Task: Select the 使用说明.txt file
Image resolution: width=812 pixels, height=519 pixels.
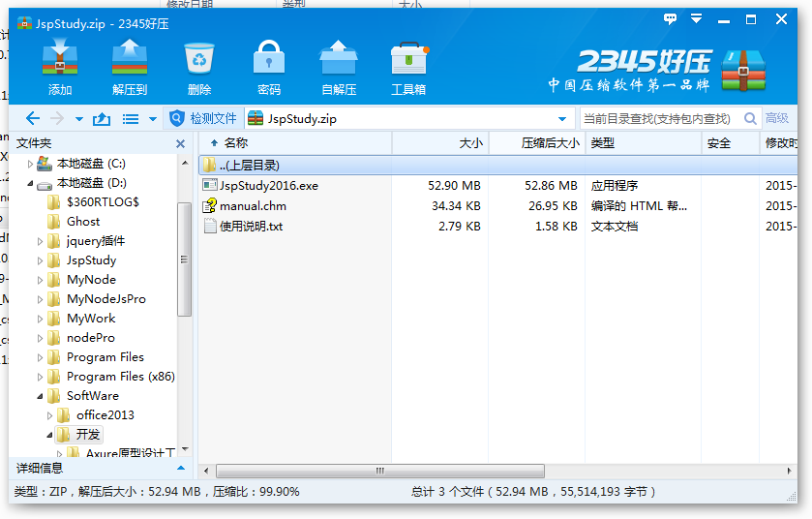Action: click(252, 227)
